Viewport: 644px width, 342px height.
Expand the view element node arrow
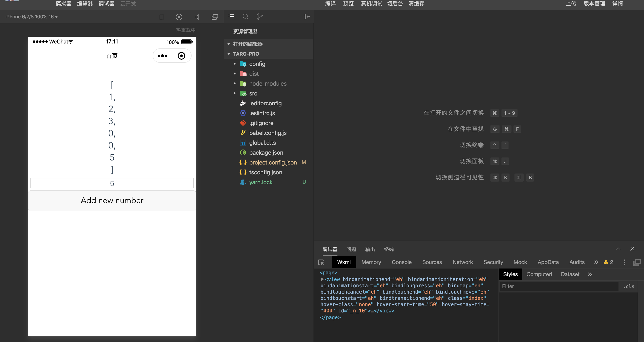tap(322, 279)
